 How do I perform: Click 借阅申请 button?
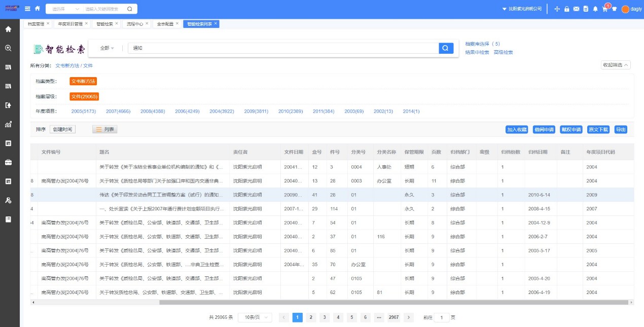(544, 129)
